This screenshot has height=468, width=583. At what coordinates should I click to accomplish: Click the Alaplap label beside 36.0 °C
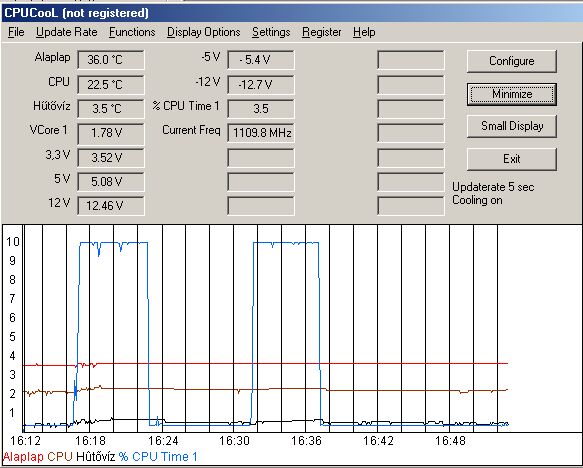pos(52,58)
